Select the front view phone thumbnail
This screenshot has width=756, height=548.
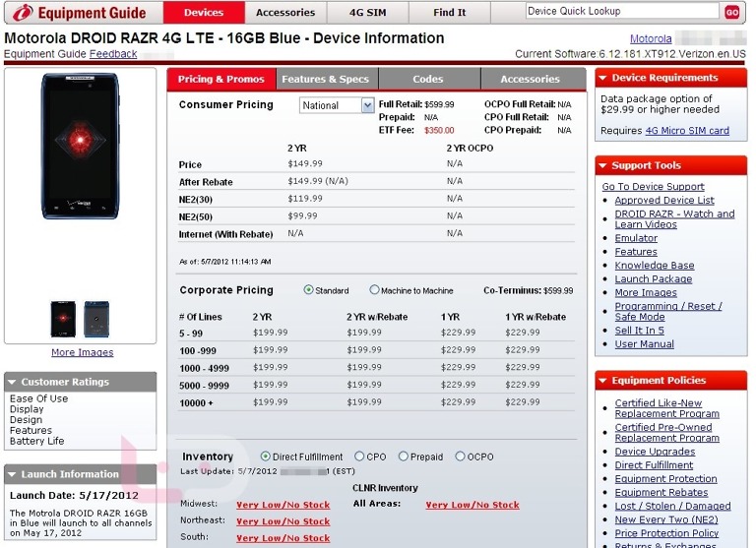63,319
